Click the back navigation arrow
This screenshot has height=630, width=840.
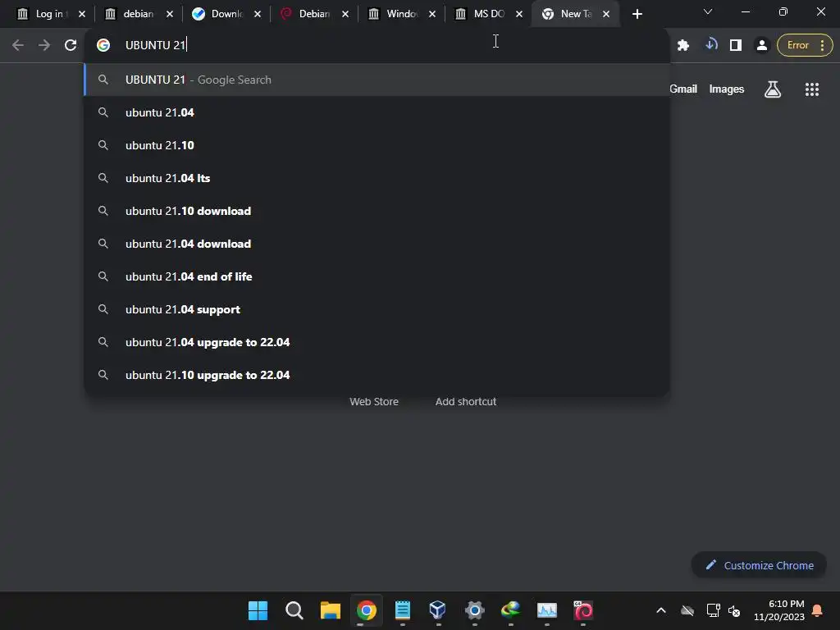click(18, 45)
